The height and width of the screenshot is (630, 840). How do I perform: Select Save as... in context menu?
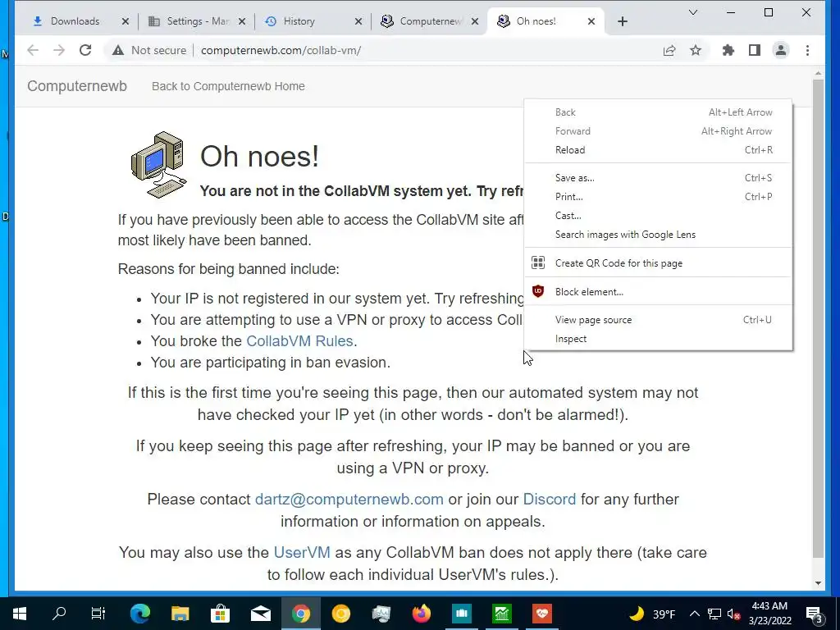659,178
